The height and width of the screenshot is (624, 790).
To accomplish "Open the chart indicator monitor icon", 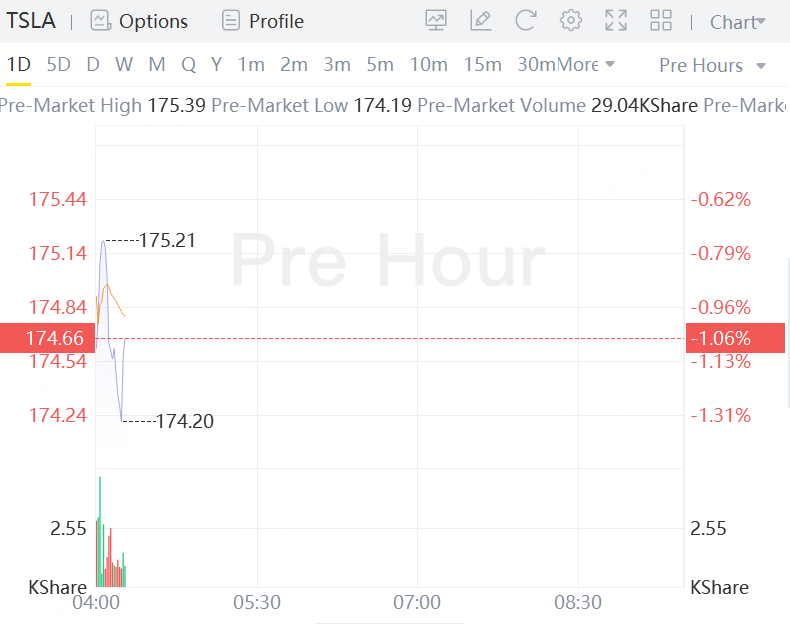I will (436, 21).
